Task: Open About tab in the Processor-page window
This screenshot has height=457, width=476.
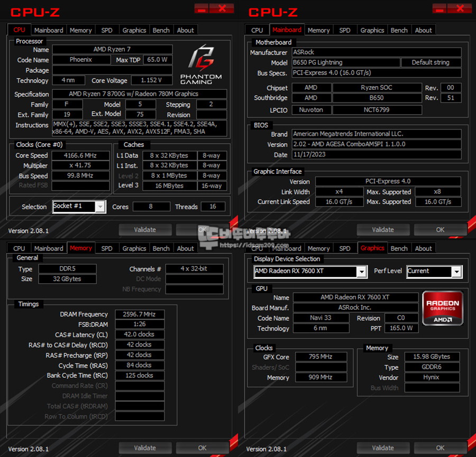Action: pos(186,30)
